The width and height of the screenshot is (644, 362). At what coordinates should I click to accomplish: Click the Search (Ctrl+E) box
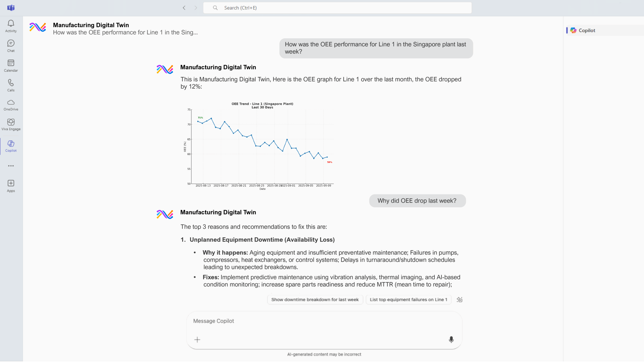point(337,8)
